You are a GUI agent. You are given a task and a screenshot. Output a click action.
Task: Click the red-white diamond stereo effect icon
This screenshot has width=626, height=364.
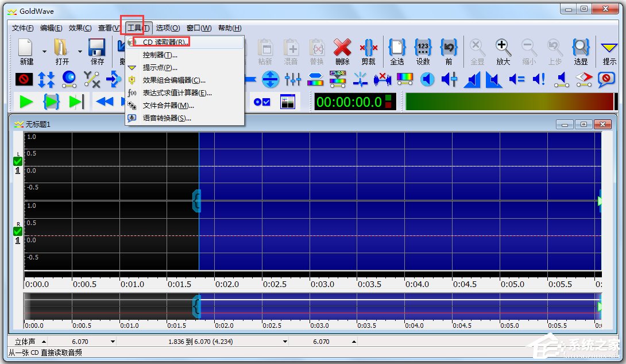click(x=584, y=79)
